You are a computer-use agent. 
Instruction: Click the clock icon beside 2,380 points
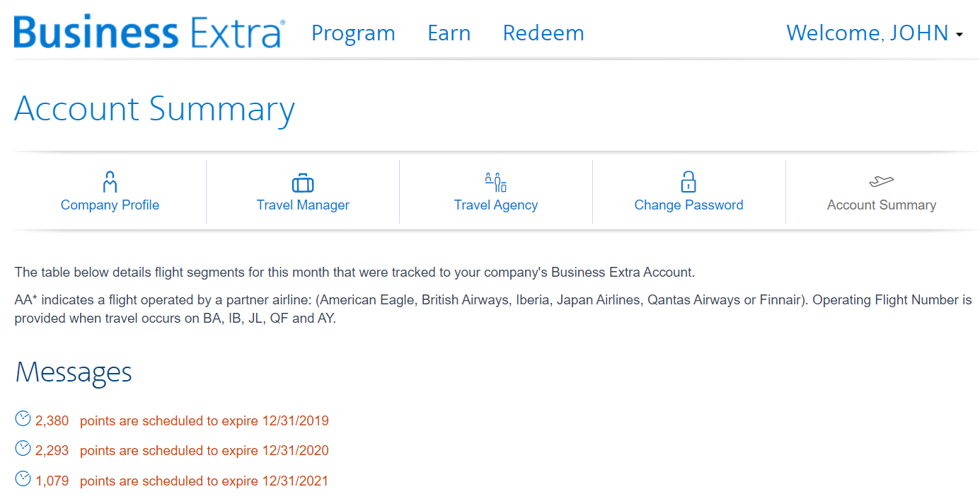(22, 419)
